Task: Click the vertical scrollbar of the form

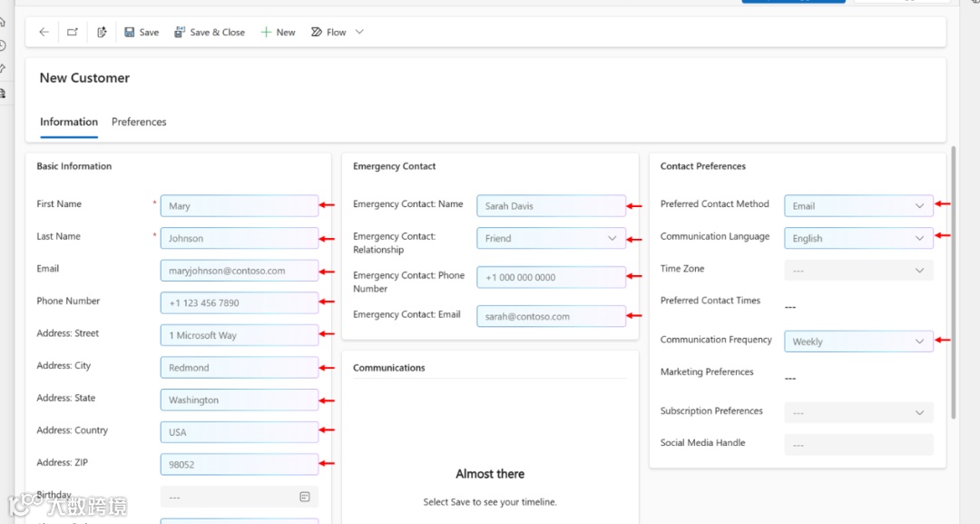Action: [x=953, y=282]
